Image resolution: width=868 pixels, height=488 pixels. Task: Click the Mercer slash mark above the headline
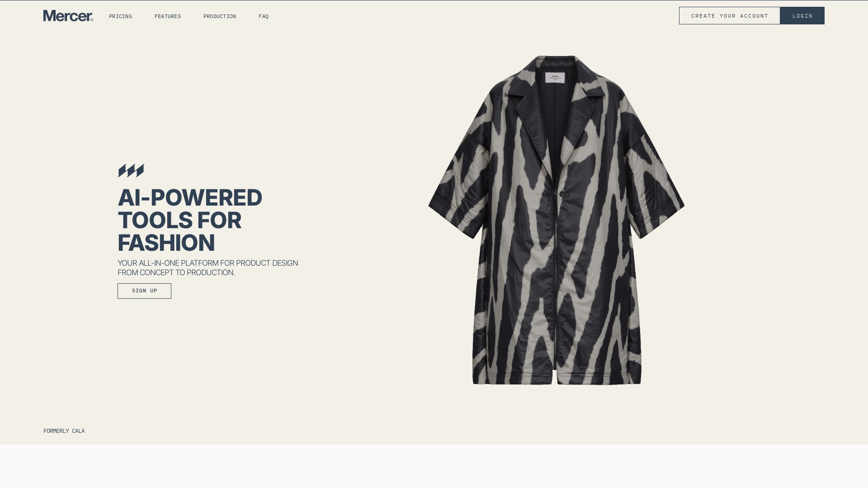click(x=131, y=171)
